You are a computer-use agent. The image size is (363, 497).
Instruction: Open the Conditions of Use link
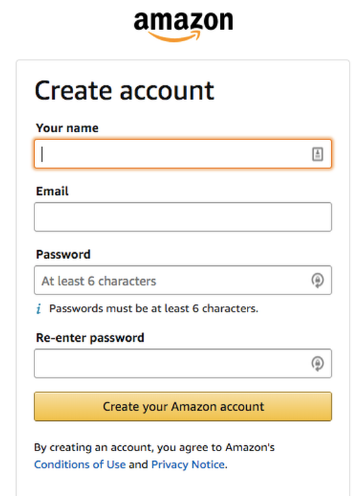pos(80,464)
